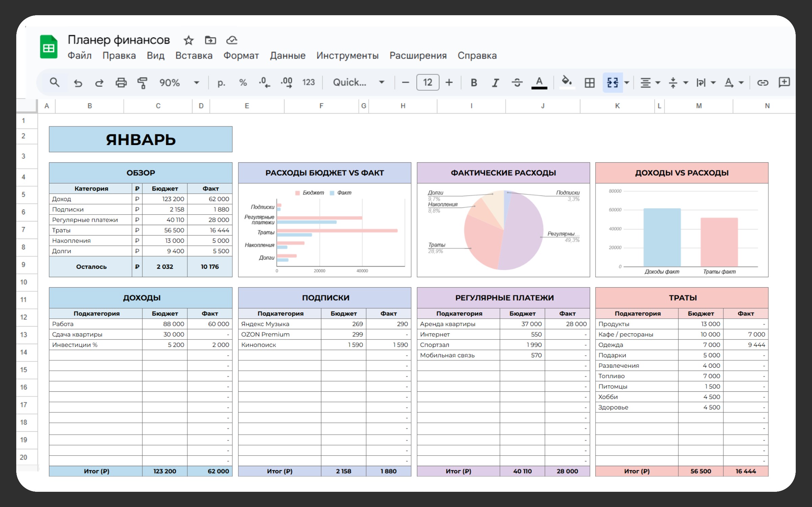The image size is (812, 507).
Task: Expand the merge cells dropdown arrow
Action: pyautogui.click(x=627, y=82)
